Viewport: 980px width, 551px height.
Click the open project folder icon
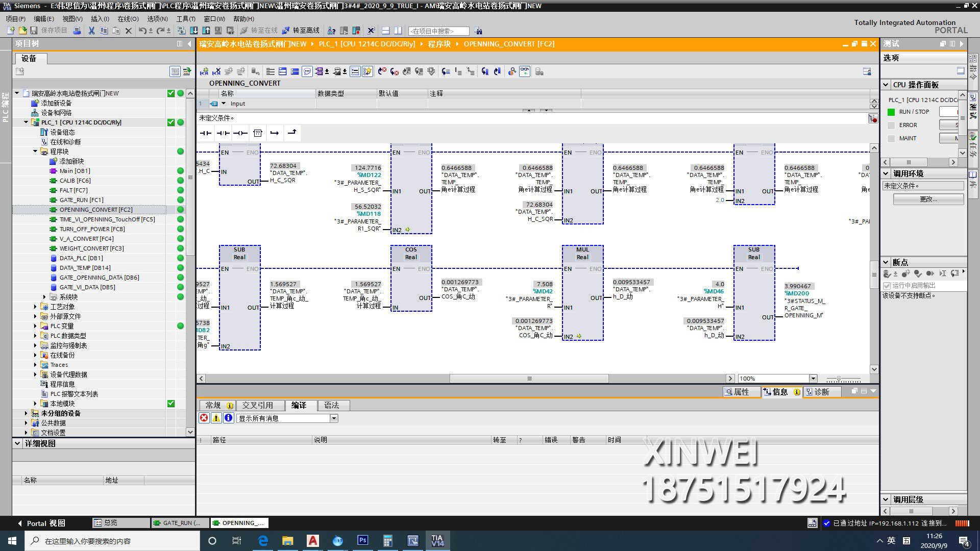[22, 31]
